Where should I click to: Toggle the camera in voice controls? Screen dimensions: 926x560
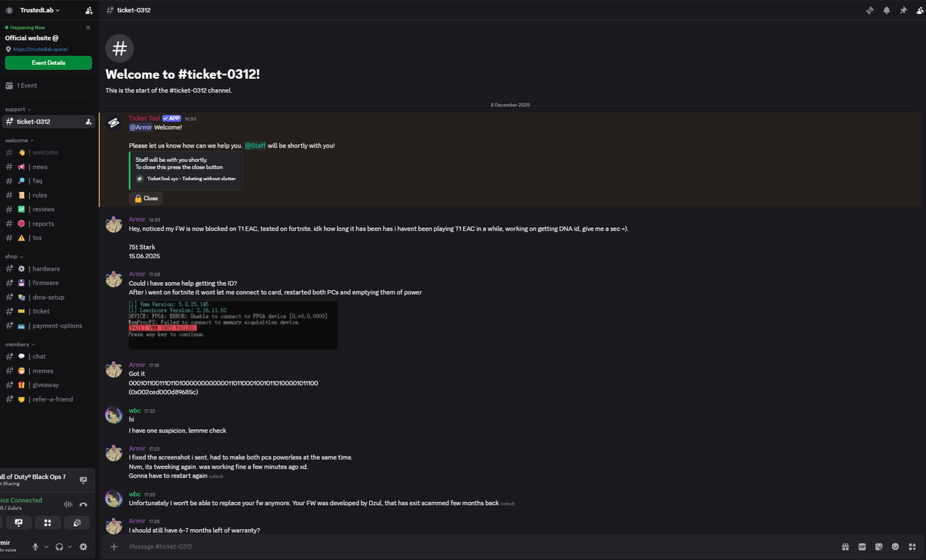pos(3,522)
